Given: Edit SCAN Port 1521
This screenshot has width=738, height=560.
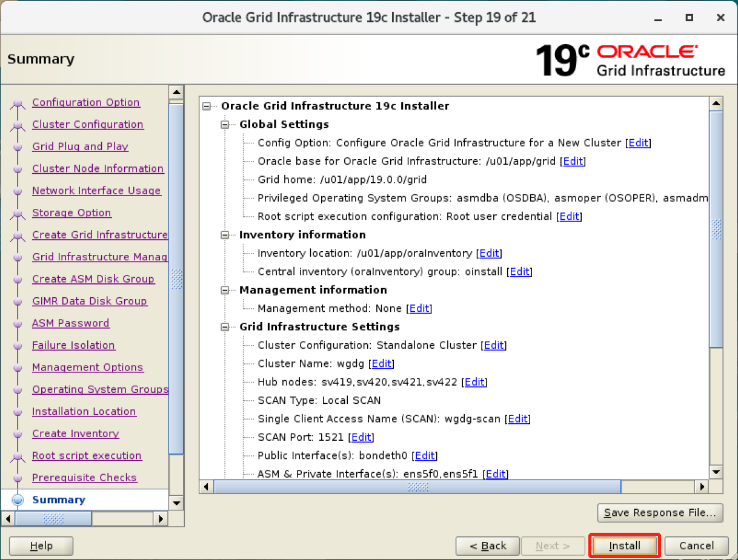Looking at the screenshot, I should point(362,437).
